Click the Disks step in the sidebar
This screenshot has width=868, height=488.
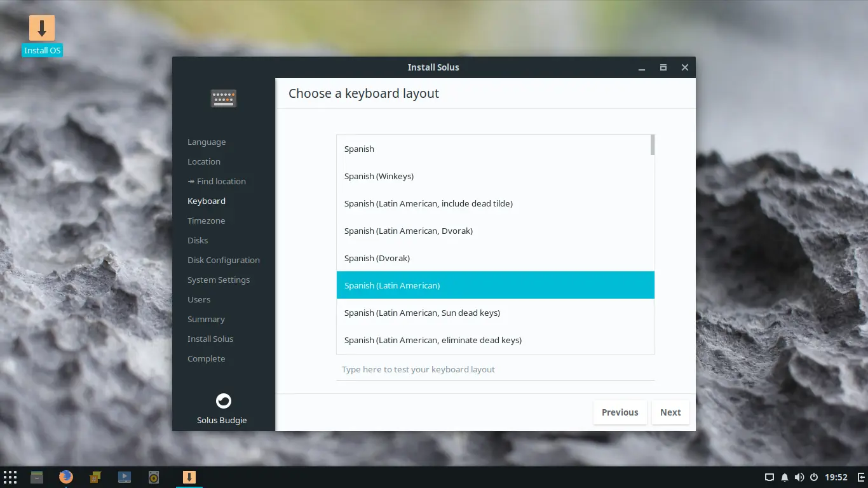point(198,241)
